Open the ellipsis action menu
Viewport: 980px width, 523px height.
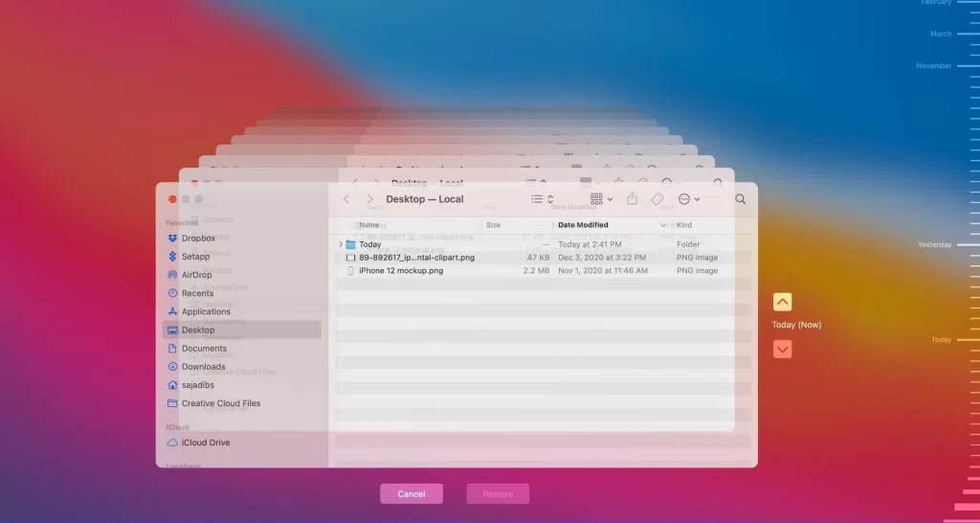[689, 199]
